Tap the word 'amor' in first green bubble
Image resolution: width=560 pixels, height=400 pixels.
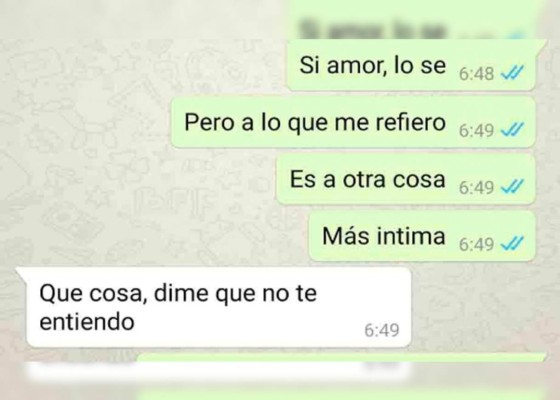[356, 65]
